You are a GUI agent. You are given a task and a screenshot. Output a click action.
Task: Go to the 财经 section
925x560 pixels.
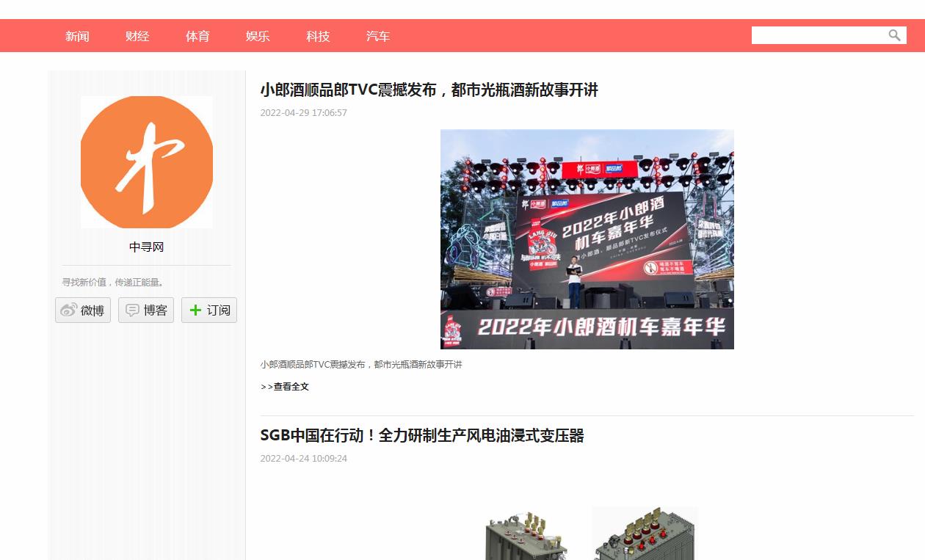(x=137, y=36)
